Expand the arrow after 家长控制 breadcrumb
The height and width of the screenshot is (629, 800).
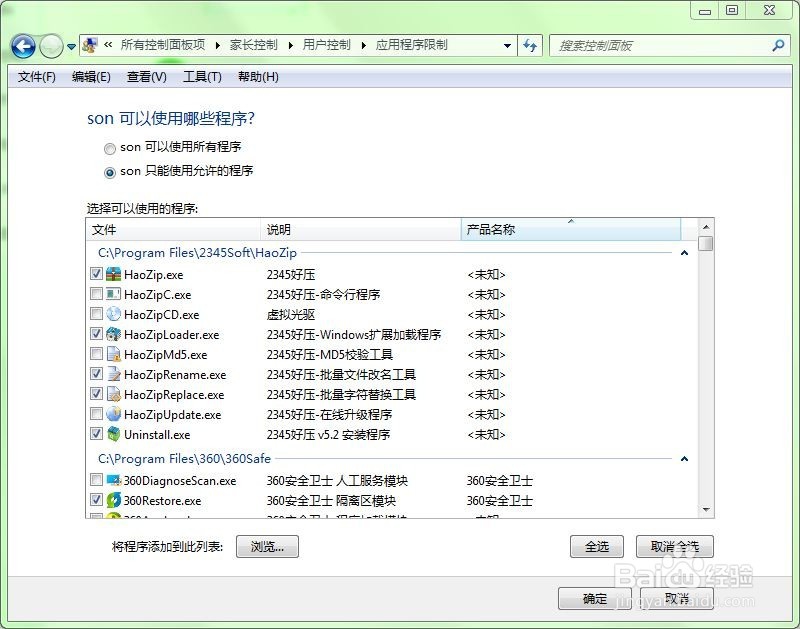click(290, 46)
